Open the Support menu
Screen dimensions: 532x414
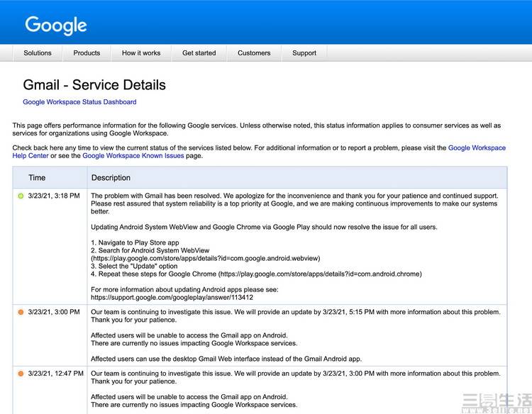(304, 53)
